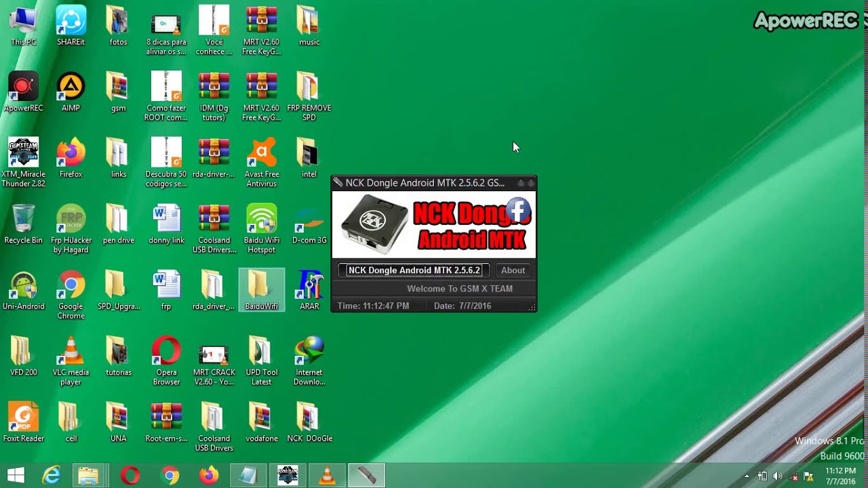
Task: Launch Frp HiJacker by Hagard
Action: (71, 229)
